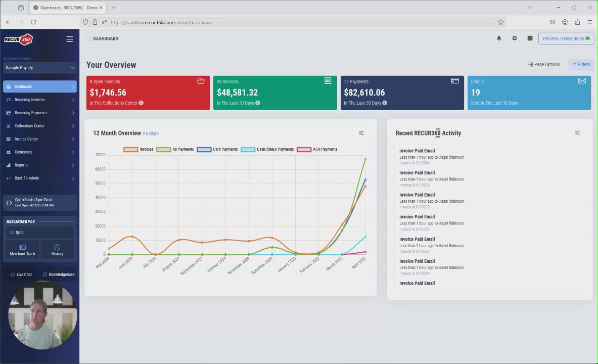
Task: Click Process Transactions button
Action: point(566,38)
